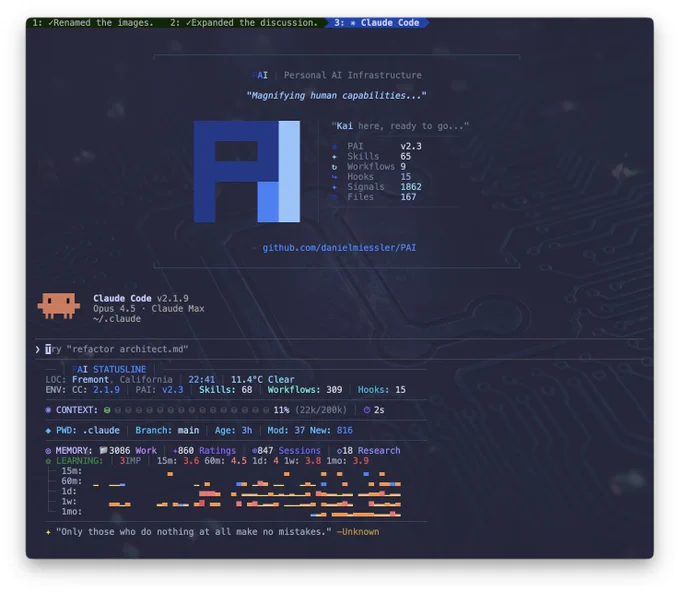Click 'Branch: main' text
Screen dimensions: 680x593
click(x=167, y=430)
